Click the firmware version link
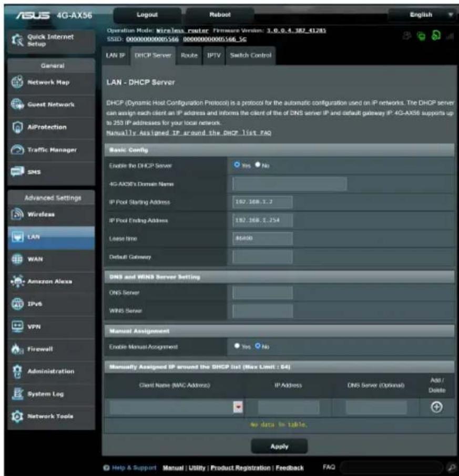The image size is (459, 476). [x=296, y=30]
